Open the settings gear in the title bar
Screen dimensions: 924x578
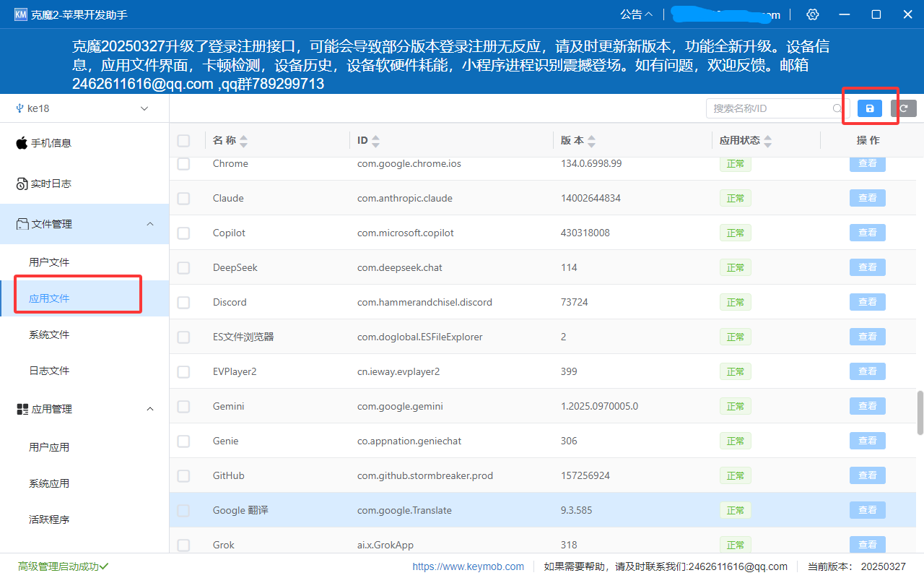(x=813, y=14)
